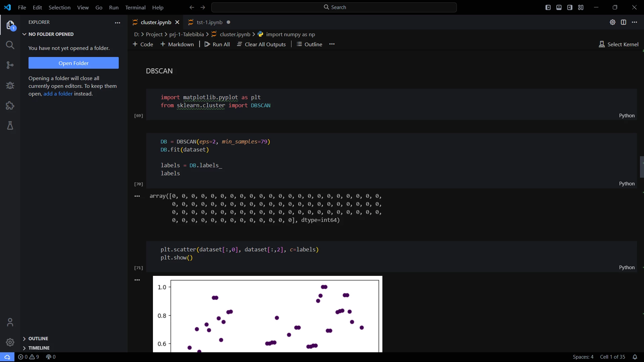Show the notebook Outline
This screenshot has width=644, height=362.
pyautogui.click(x=310, y=44)
